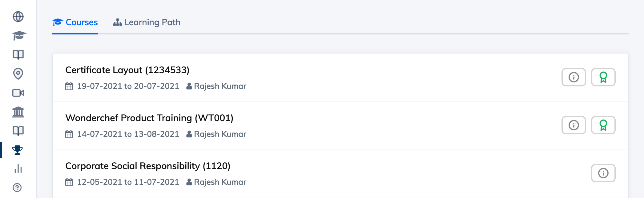The width and height of the screenshot is (644, 198).
Task: Open the trophy achievements sidebar icon
Action: click(18, 150)
